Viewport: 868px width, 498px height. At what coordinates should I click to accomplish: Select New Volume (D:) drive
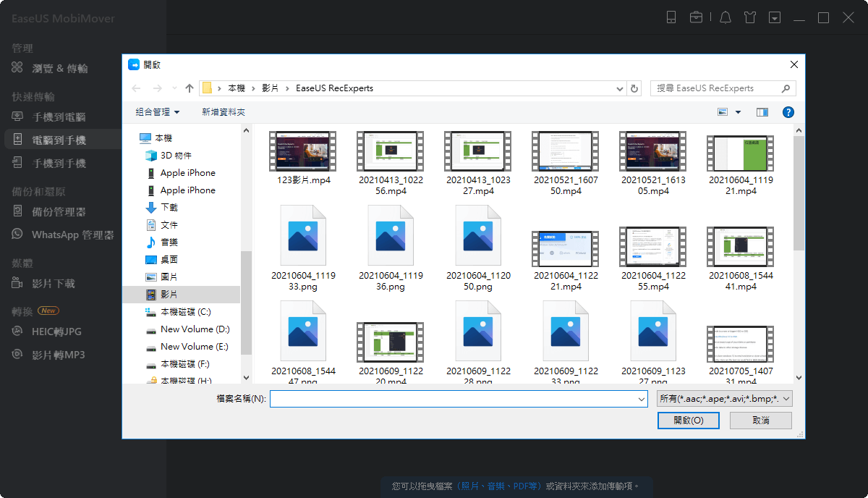coord(195,329)
